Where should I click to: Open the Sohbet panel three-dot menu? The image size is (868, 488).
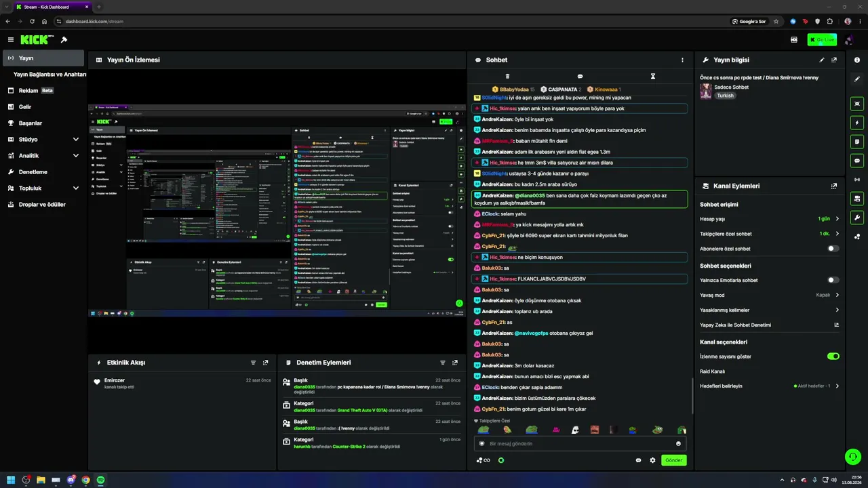[682, 60]
